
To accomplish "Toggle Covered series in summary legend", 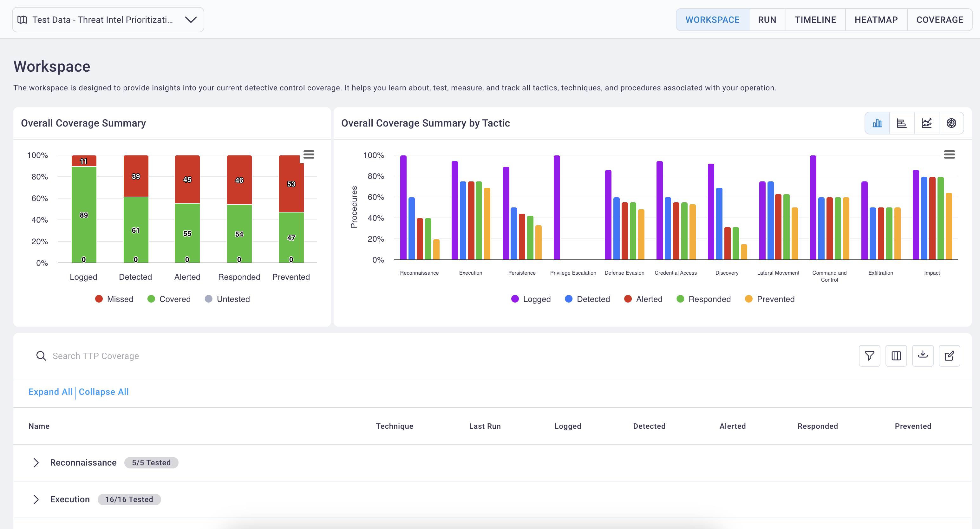I will click(169, 299).
